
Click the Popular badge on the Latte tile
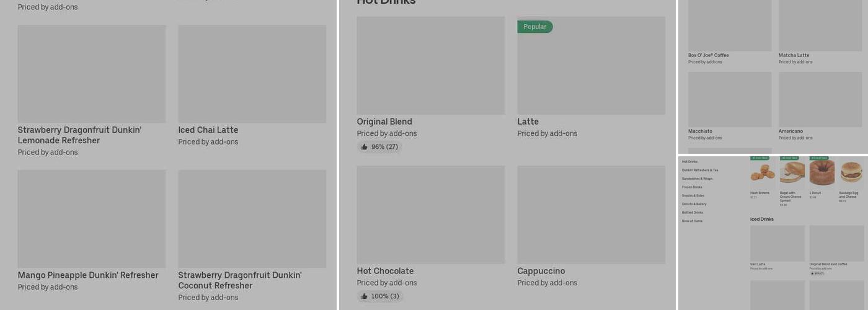[534, 27]
